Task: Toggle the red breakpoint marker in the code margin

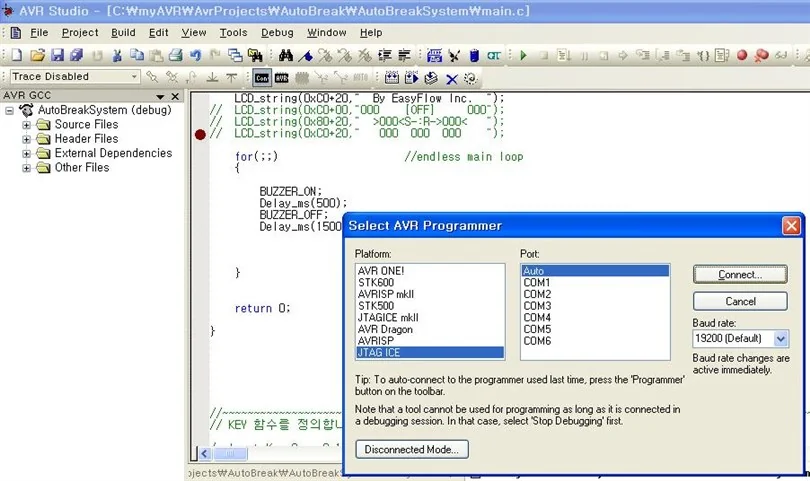Action: (200, 135)
